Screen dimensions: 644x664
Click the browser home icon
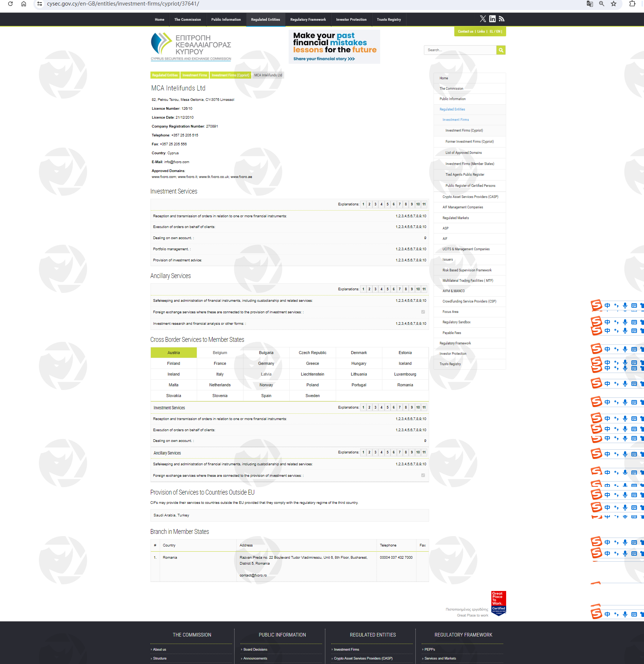24,4
